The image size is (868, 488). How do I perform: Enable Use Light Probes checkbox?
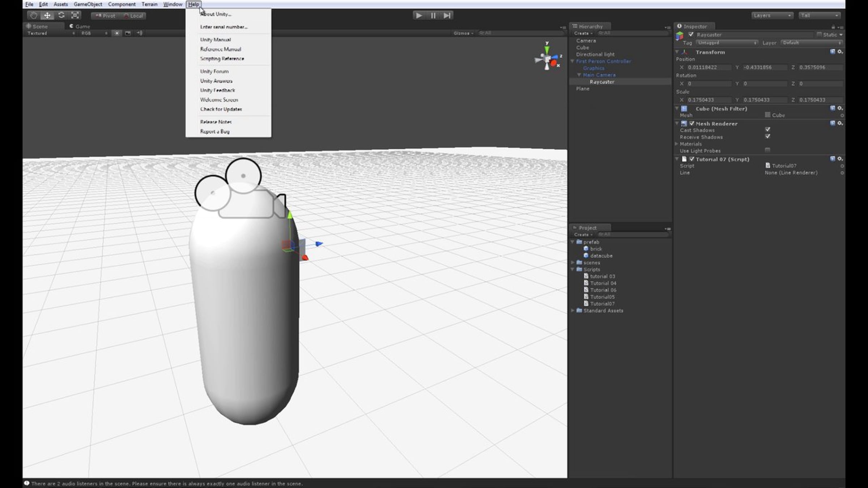click(x=767, y=150)
